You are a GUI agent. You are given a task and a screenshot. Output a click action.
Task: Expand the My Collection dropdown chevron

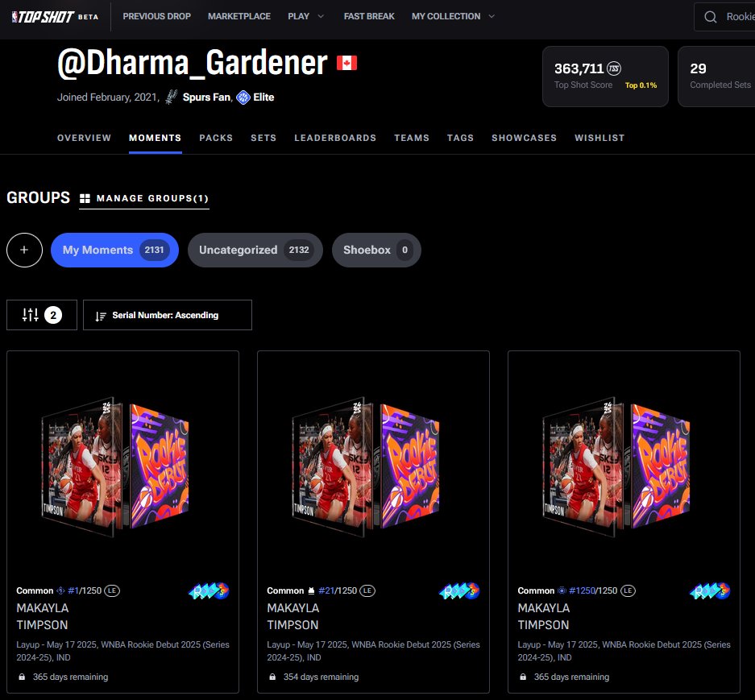coord(492,16)
